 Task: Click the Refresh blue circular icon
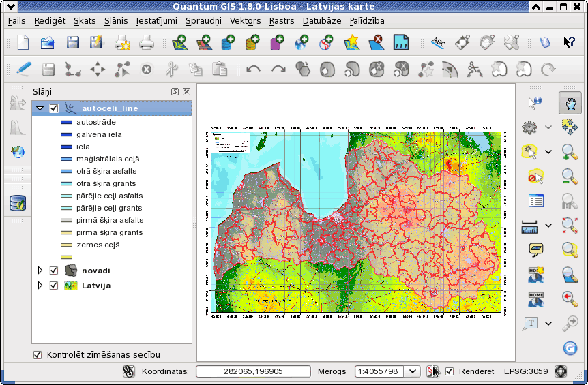(x=570, y=348)
